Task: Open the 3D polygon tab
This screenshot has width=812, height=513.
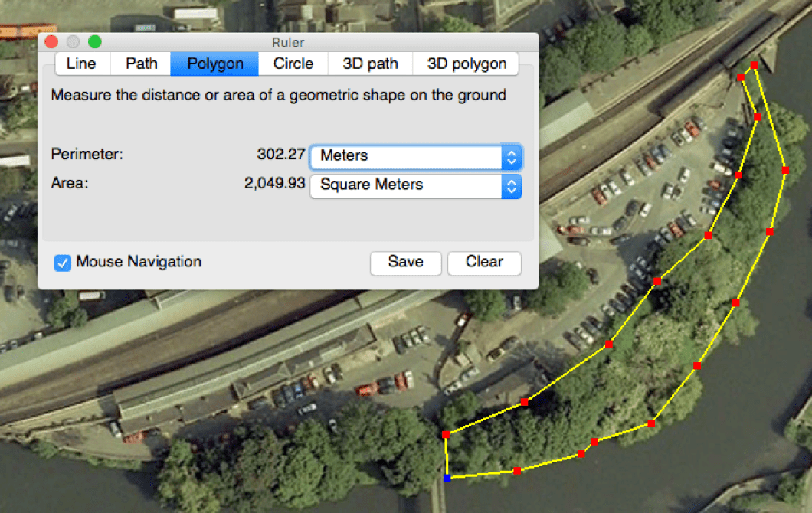Action: point(467,64)
